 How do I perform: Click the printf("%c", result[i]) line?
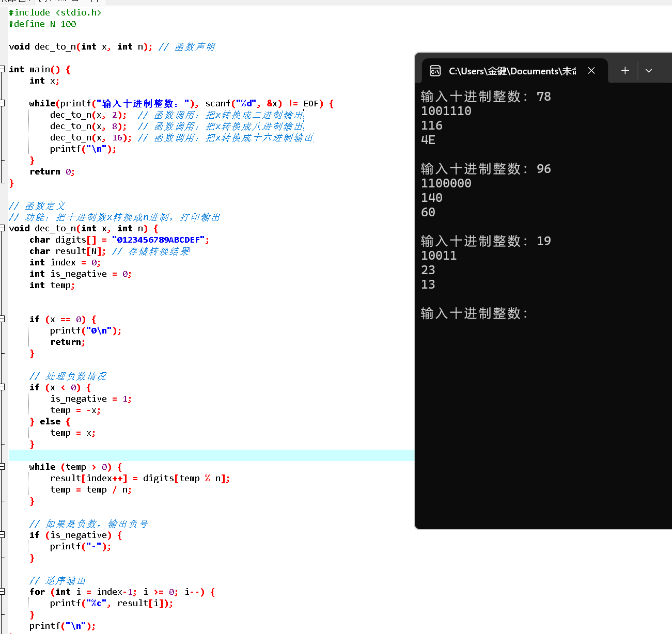112,603
